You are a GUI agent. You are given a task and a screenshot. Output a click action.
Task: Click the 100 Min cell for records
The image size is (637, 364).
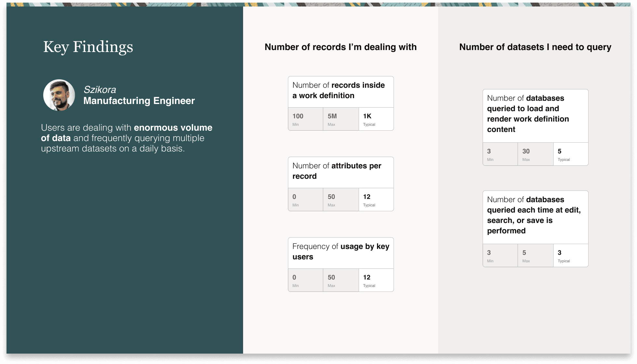pos(305,119)
